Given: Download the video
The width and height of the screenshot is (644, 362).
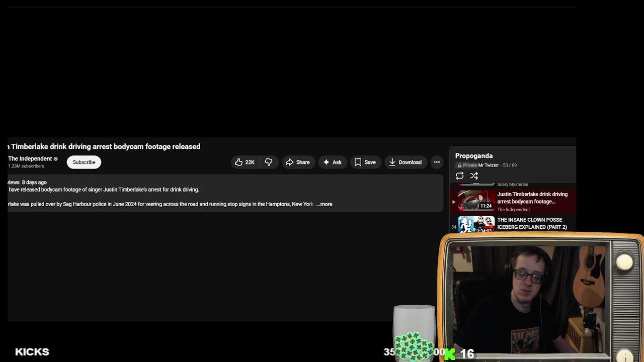Looking at the screenshot, I should [405, 162].
